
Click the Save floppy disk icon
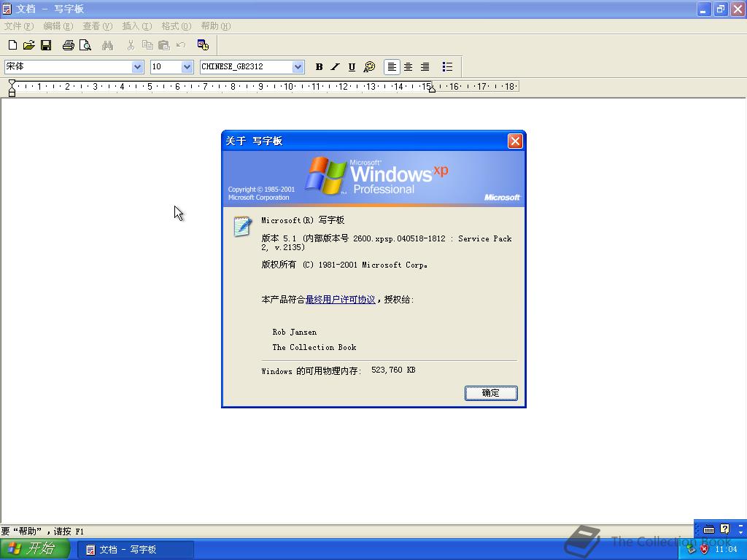[x=46, y=45]
